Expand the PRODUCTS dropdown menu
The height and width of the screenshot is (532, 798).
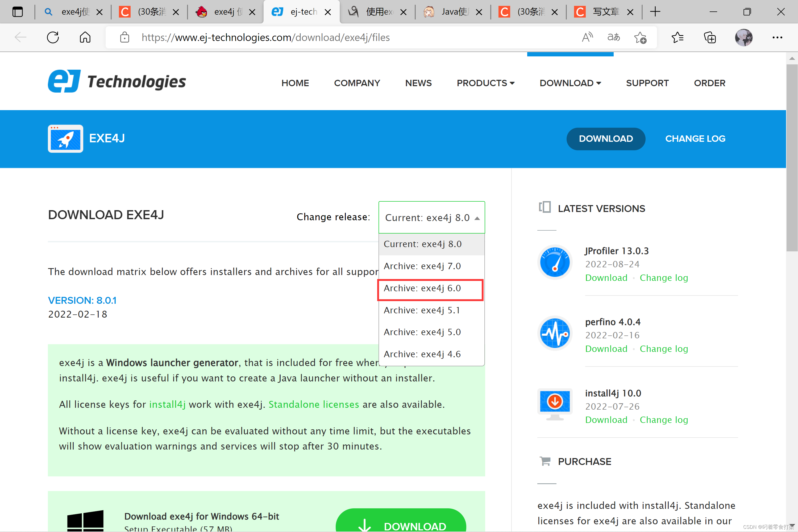tap(485, 83)
